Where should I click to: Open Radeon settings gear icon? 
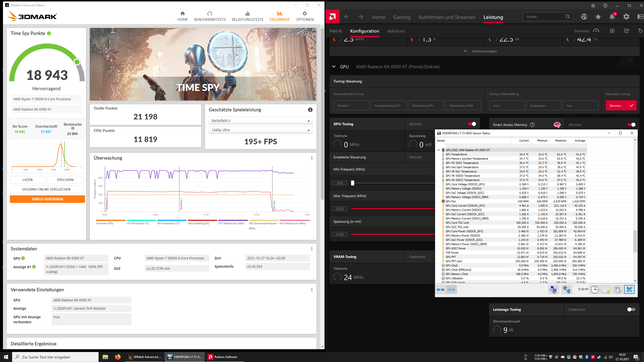tap(626, 17)
